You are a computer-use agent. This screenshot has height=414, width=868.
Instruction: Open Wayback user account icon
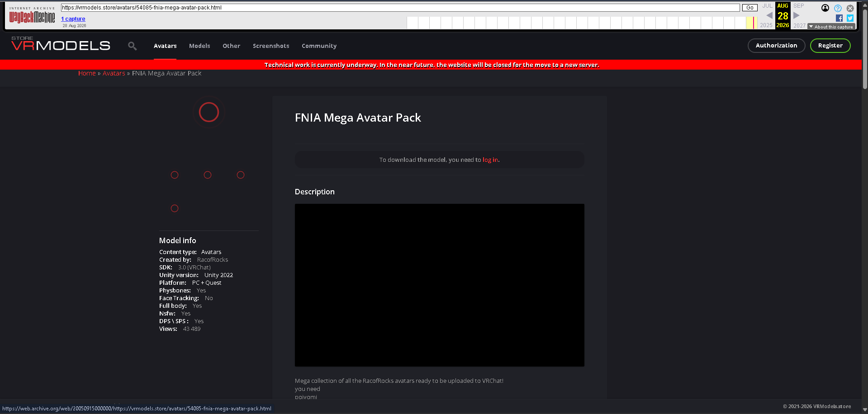[x=825, y=8]
